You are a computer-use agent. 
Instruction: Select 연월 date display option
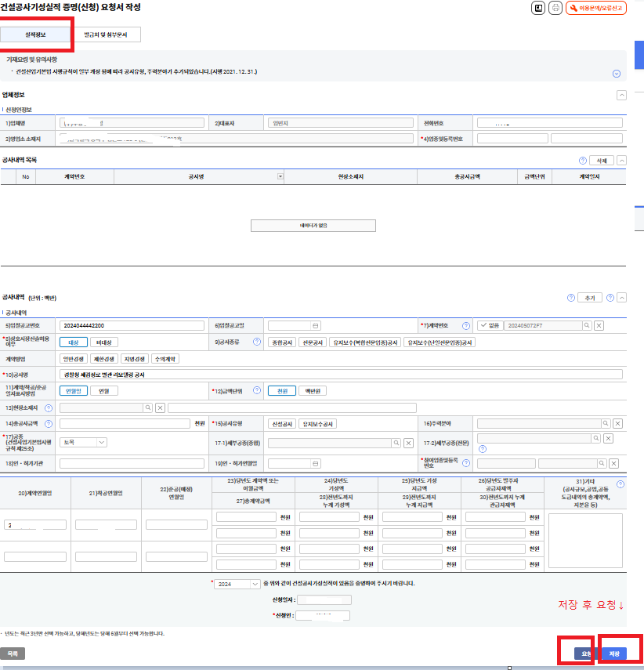pos(104,391)
